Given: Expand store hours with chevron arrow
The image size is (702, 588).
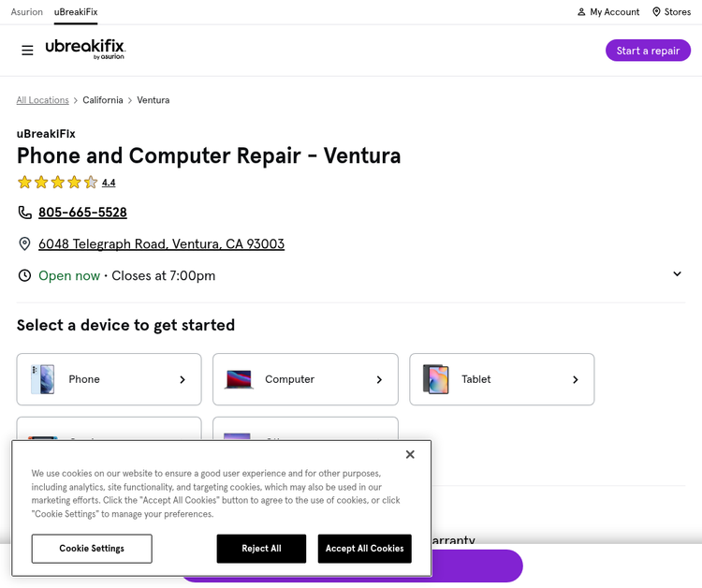Looking at the screenshot, I should coord(677,273).
